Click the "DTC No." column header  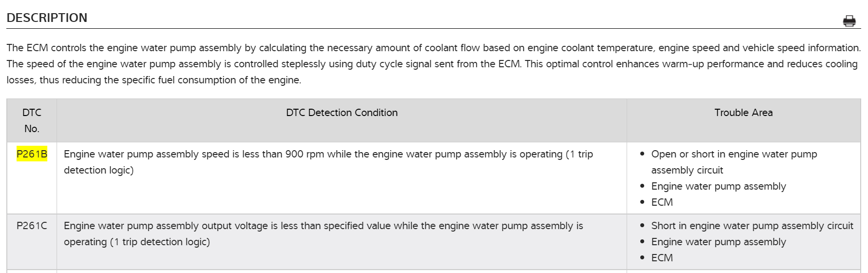pyautogui.click(x=32, y=120)
